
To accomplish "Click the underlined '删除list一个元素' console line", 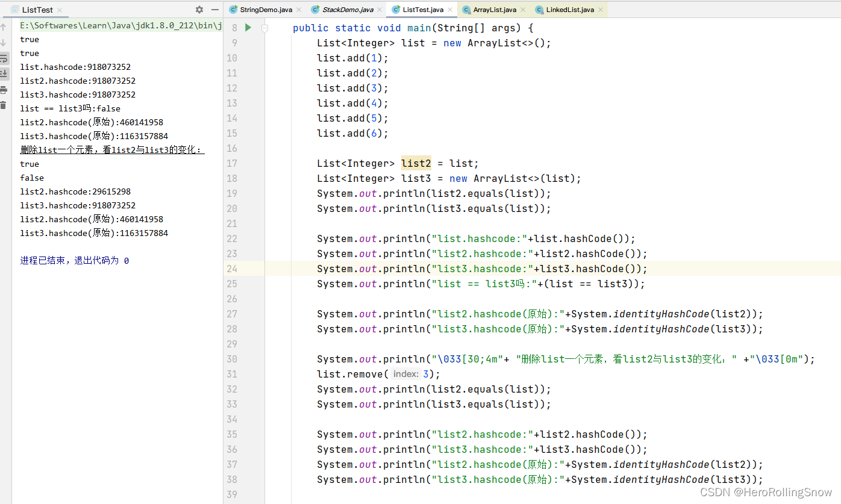I will click(x=112, y=151).
